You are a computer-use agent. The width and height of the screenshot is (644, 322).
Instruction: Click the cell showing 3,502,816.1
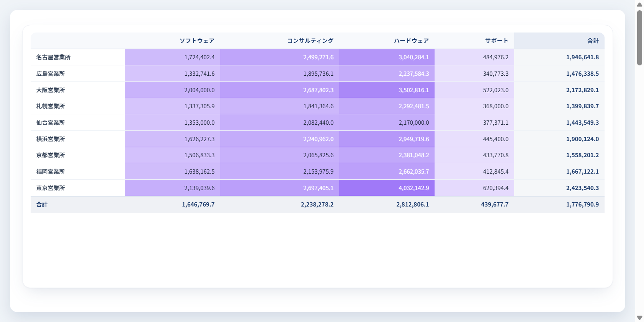(x=387, y=90)
